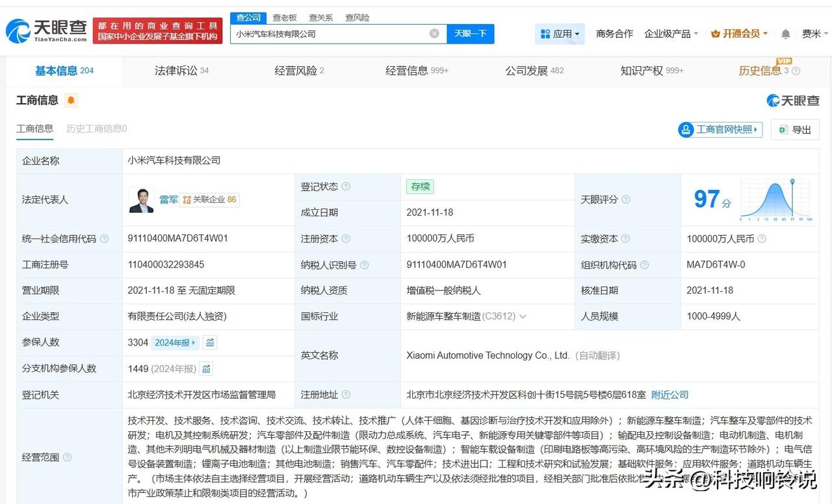Click the orange alert bell beside 工商信息 heading
This screenshot has width=832, height=504.
tap(70, 100)
